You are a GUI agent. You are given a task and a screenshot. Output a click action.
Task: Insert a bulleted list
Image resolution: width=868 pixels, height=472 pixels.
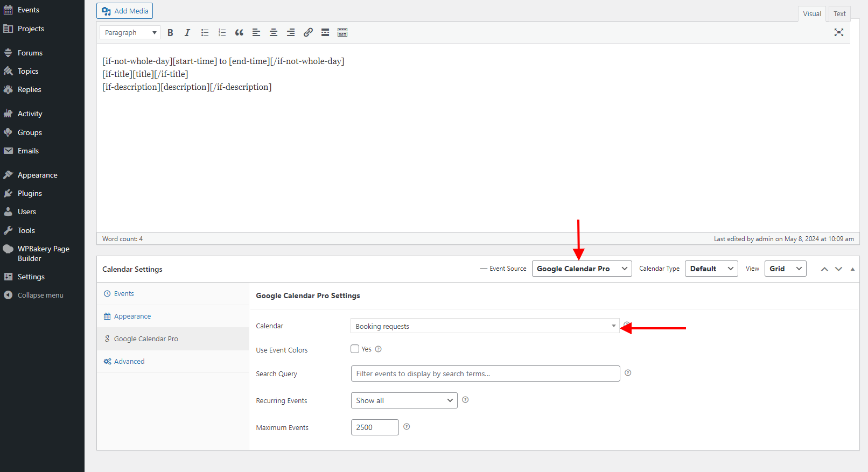pos(205,33)
